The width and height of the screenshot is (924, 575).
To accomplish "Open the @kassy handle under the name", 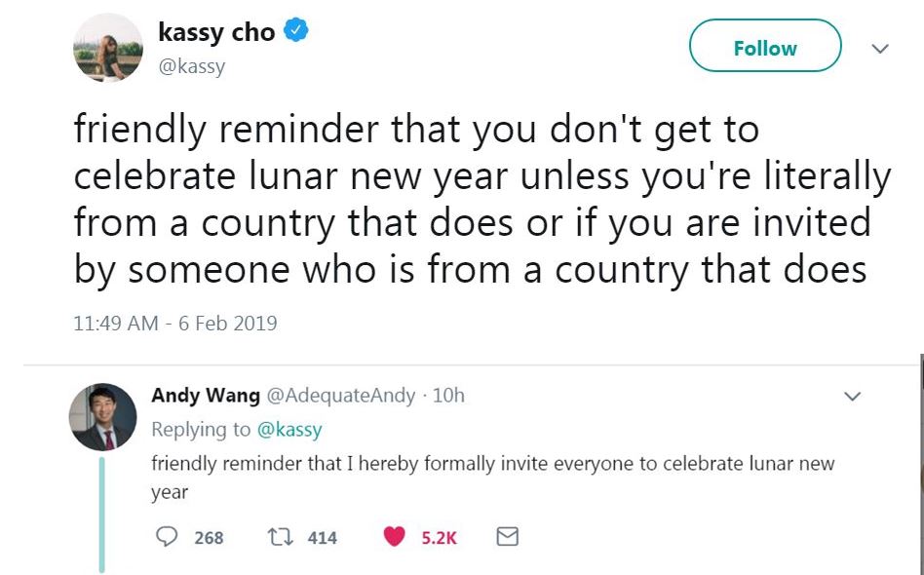I will [191, 66].
